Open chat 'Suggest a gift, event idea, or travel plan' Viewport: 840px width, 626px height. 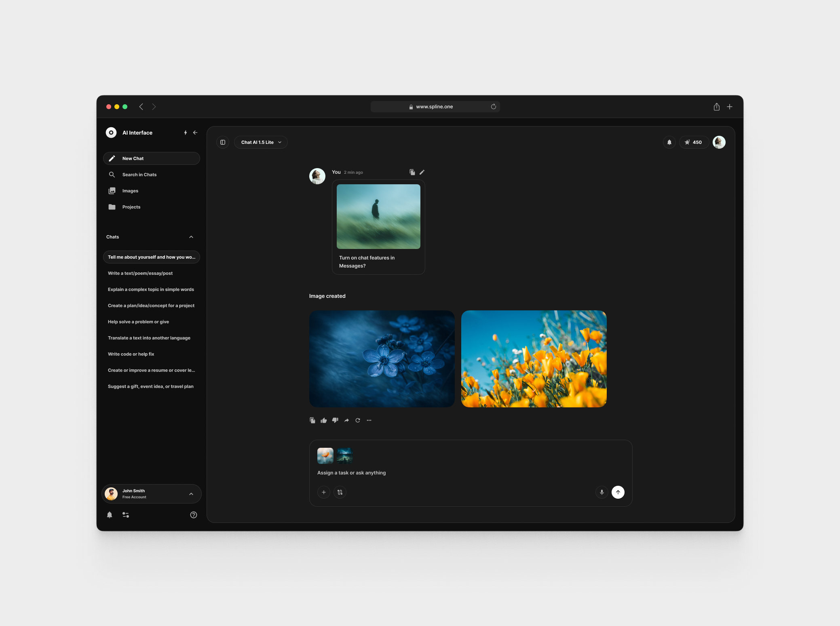tap(152, 386)
